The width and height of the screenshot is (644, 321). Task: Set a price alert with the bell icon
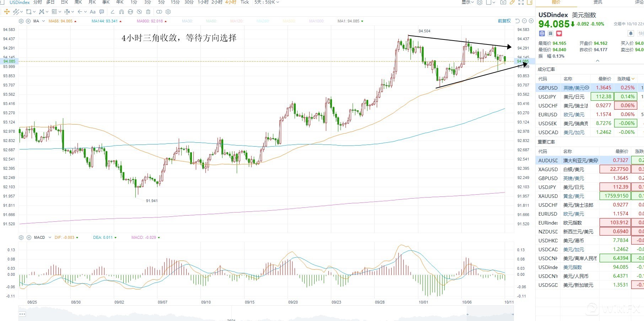click(631, 33)
